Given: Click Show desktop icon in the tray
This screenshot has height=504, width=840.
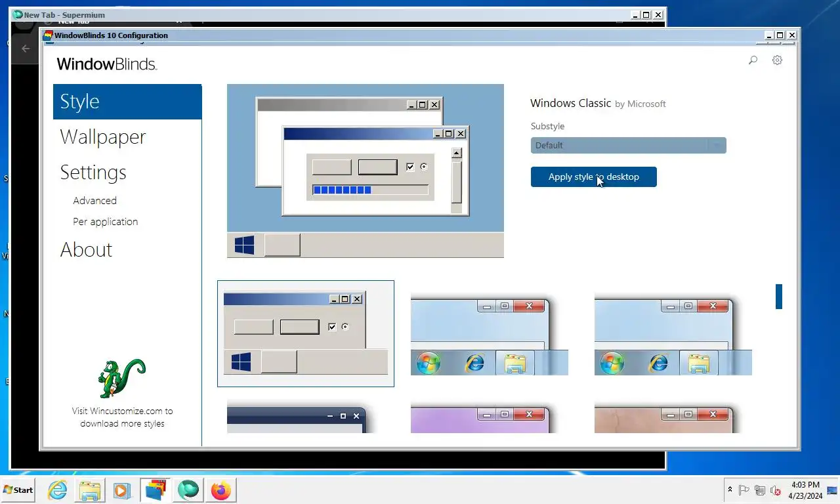Looking at the screenshot, I should (832, 490).
